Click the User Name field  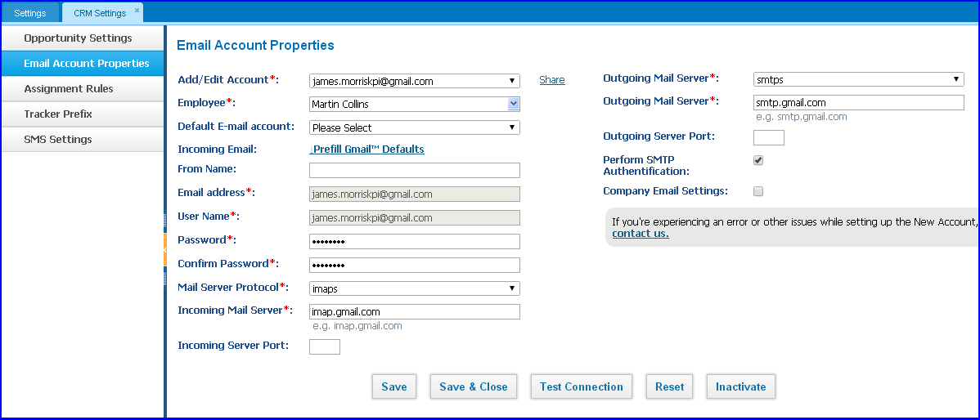point(415,218)
